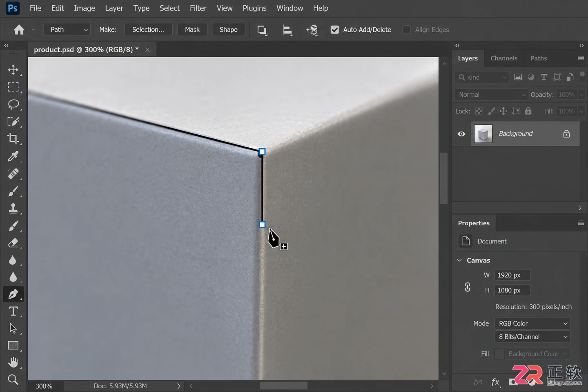Choose the Lasso tool

[13, 104]
